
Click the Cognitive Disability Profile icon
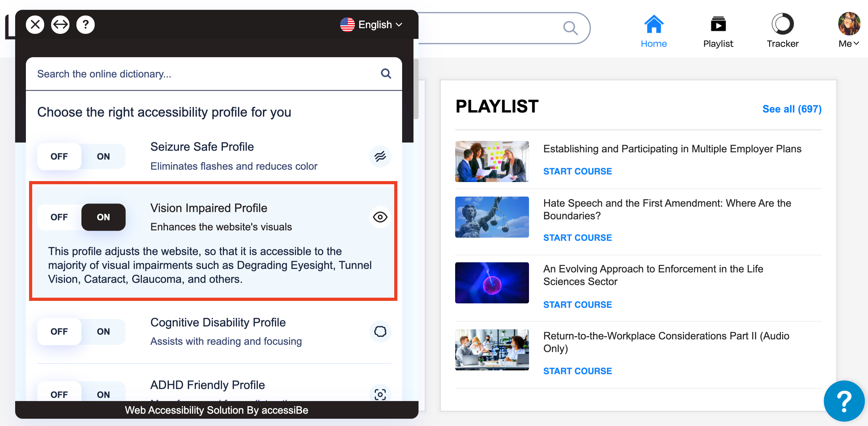point(380,332)
